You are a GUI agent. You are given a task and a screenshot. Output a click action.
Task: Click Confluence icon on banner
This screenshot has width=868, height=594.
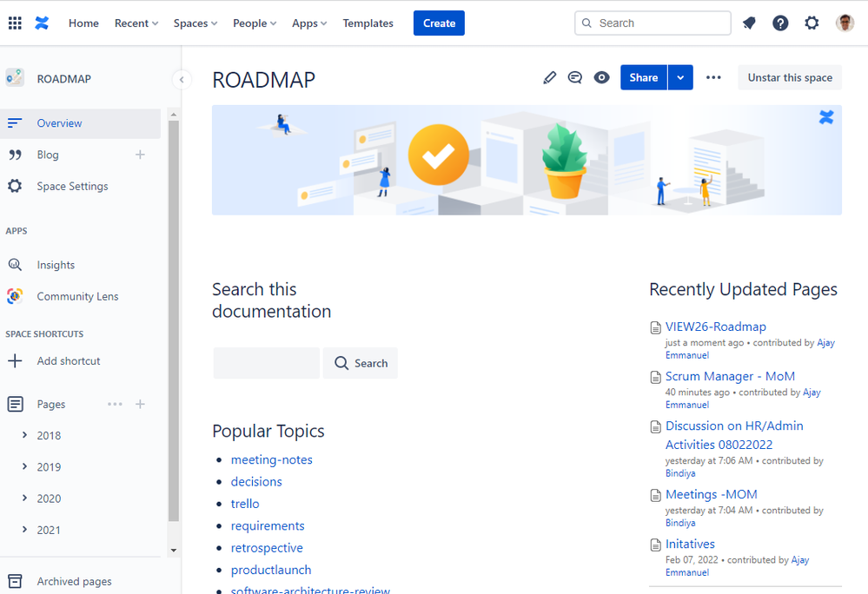click(x=826, y=117)
